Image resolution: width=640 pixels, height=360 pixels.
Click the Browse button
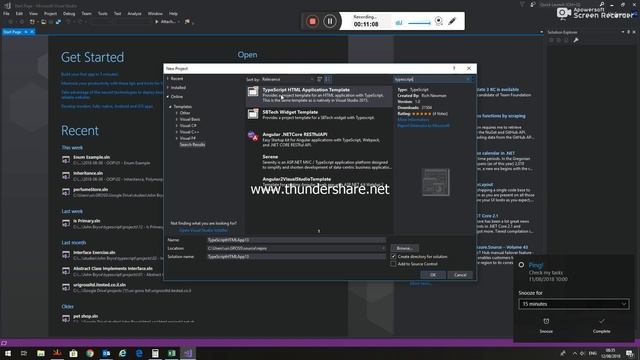[404, 248]
